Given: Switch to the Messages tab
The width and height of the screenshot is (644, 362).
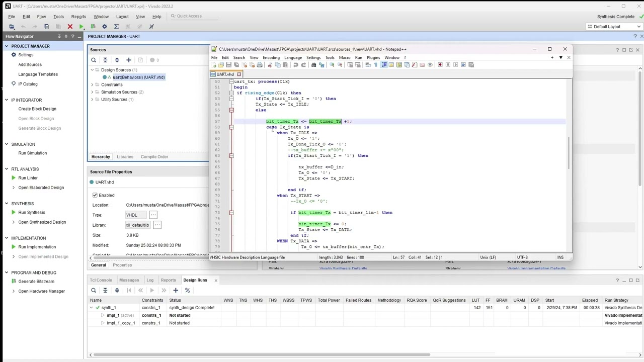Looking at the screenshot, I should coord(129,280).
